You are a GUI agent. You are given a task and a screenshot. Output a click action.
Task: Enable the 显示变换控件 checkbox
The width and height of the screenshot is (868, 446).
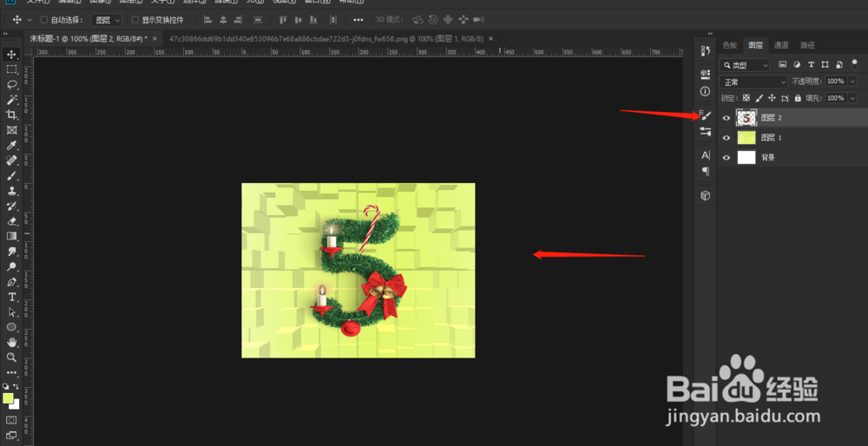coord(135,20)
